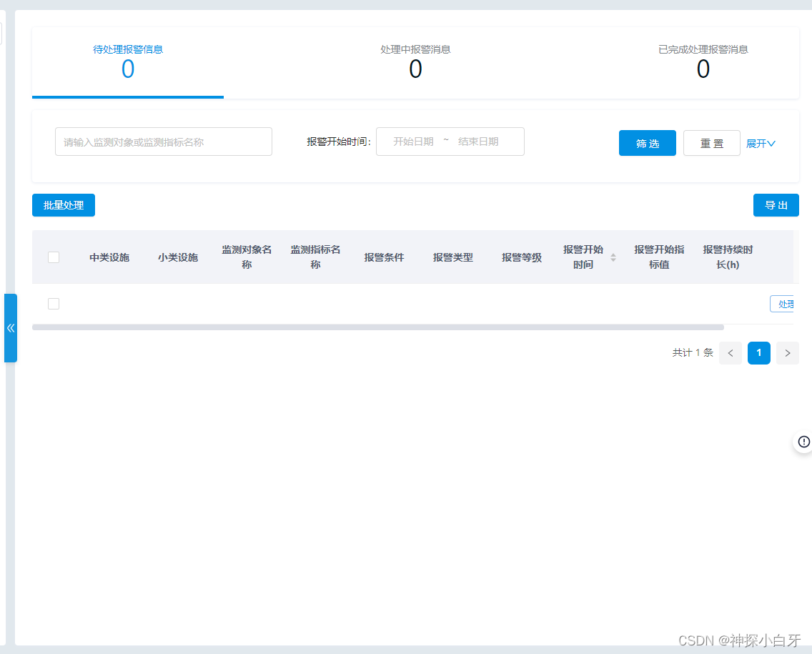Expand filters with 展开 link
This screenshot has width=812, height=654.
[x=761, y=144]
